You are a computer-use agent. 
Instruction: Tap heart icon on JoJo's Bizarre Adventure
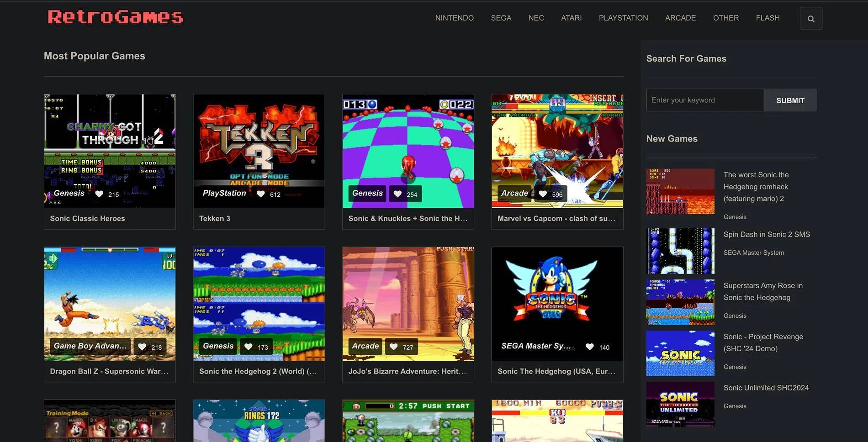[393, 347]
